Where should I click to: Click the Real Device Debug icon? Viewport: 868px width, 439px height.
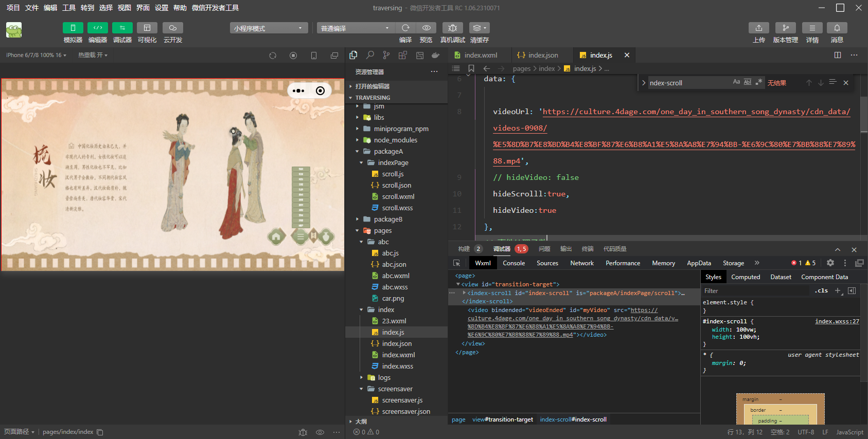tap(452, 28)
